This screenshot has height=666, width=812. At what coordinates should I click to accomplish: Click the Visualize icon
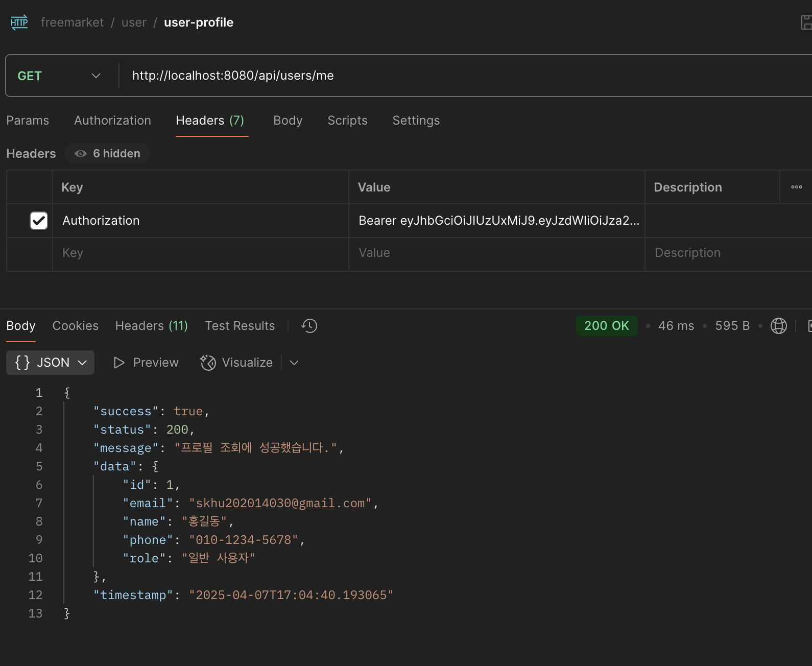click(x=208, y=363)
